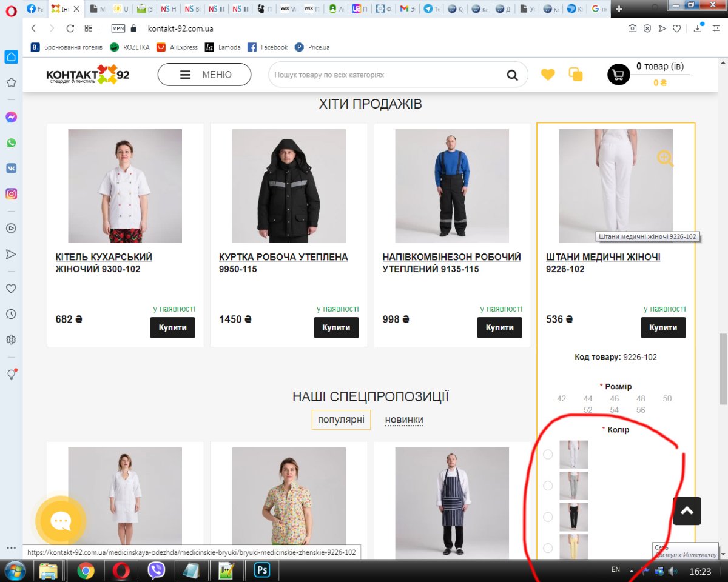Open Messenger in the Opera sidebar
Image resolution: width=728 pixels, height=582 pixels.
tap(11, 117)
